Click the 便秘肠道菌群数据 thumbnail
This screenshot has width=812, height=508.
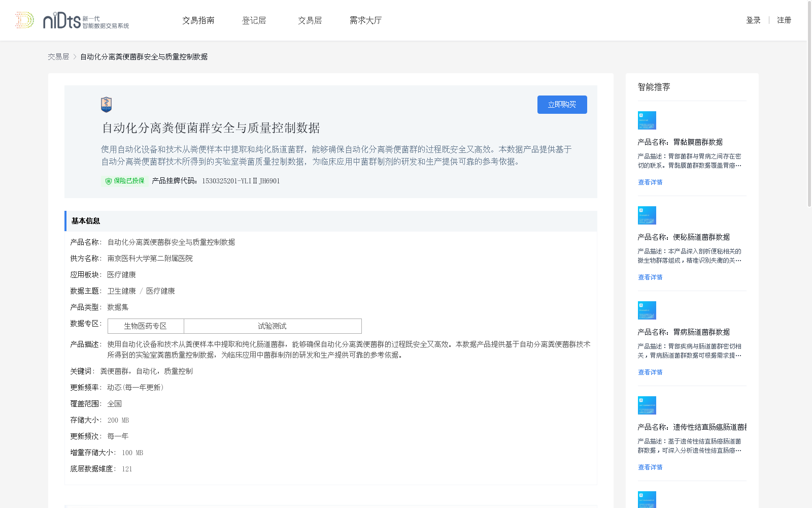tap(647, 215)
